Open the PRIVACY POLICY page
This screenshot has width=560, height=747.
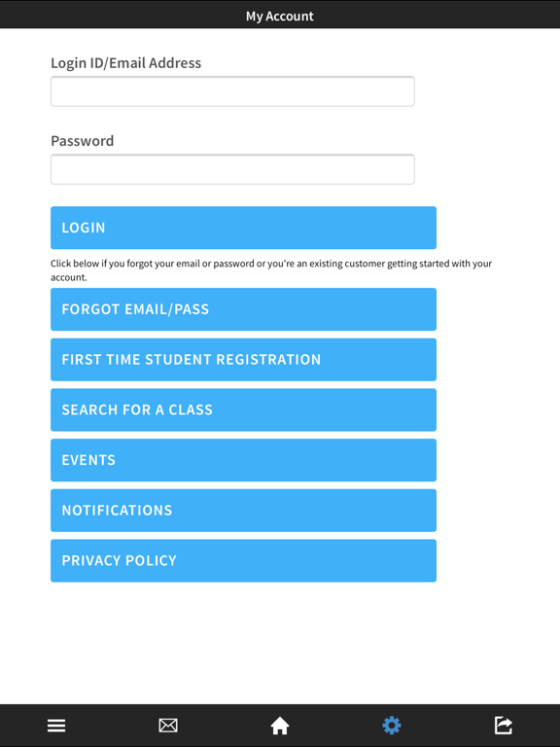pyautogui.click(x=243, y=560)
